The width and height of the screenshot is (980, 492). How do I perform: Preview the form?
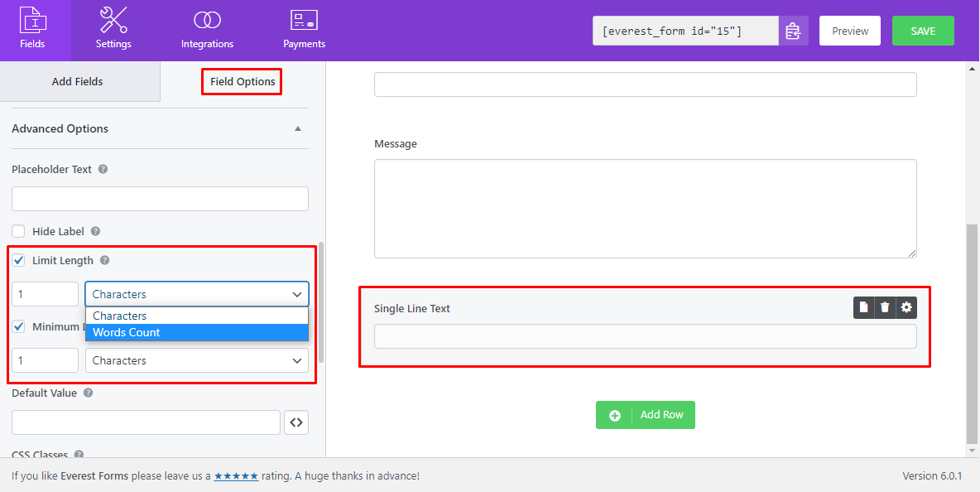(849, 30)
